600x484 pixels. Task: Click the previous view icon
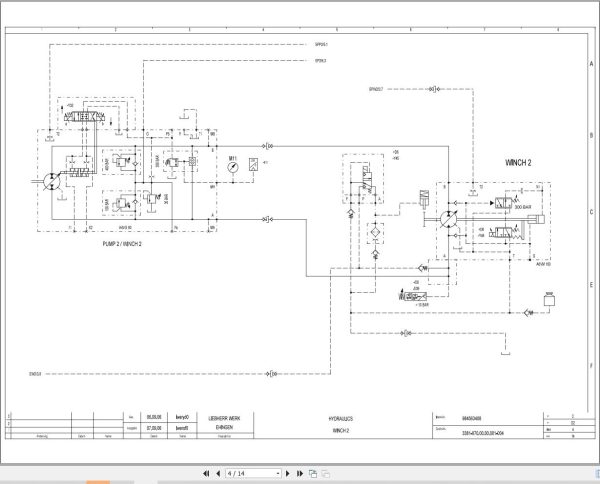click(313, 474)
